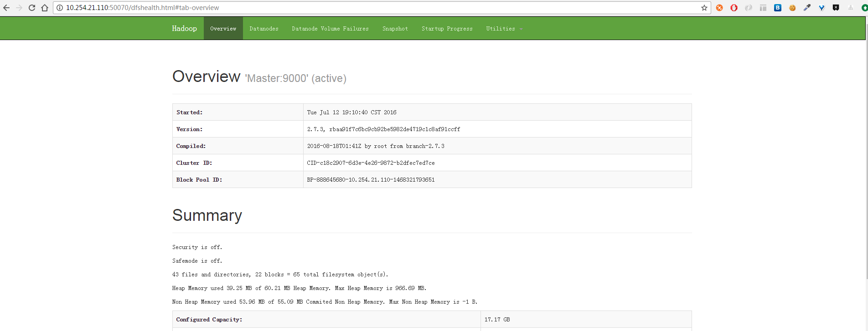Open the Startup Progress tab
Image resolution: width=868 pixels, height=331 pixels.
point(447,28)
